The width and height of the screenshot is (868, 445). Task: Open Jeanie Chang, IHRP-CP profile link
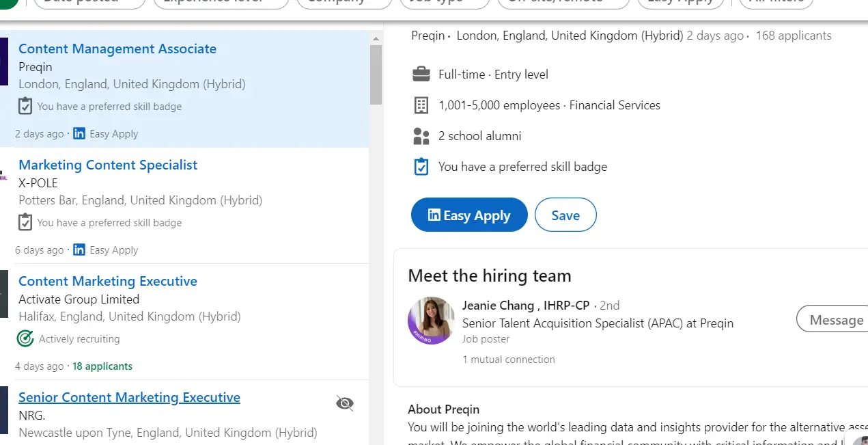point(526,305)
